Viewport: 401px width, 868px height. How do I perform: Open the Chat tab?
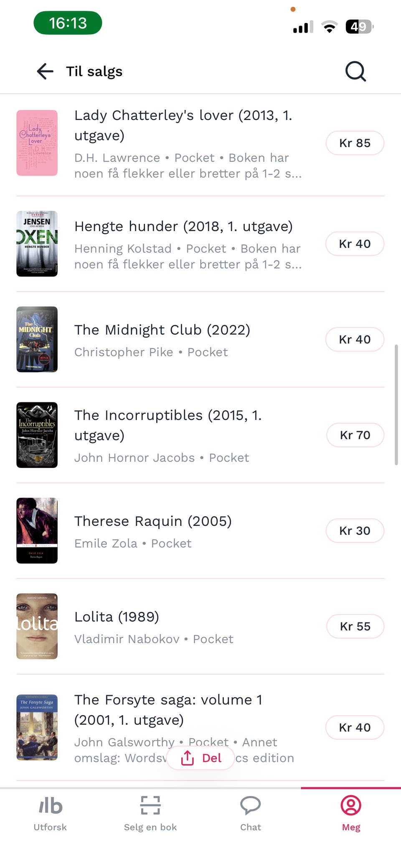tap(251, 813)
